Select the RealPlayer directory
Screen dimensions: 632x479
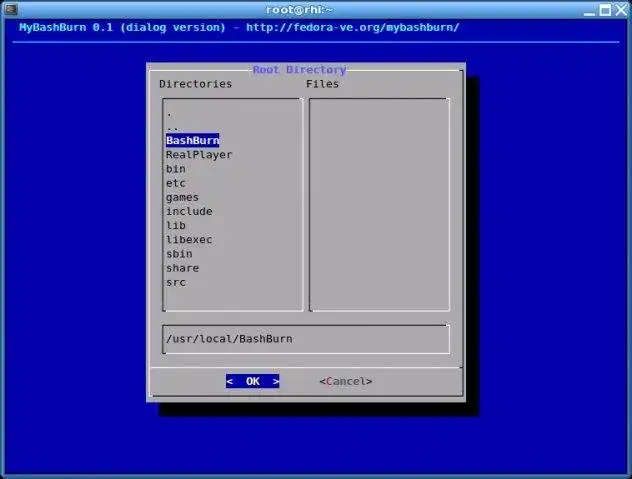click(x=199, y=155)
